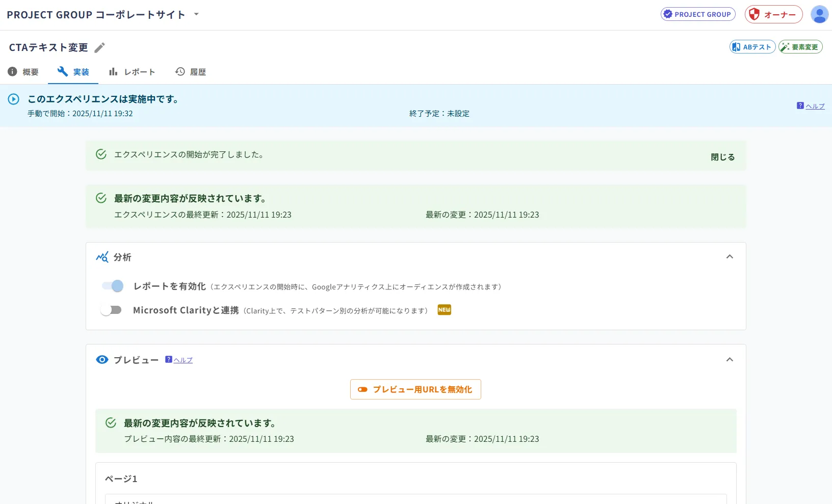Click the pencil icon beside CTAテキスト変更
832x504 pixels.
[x=100, y=47]
